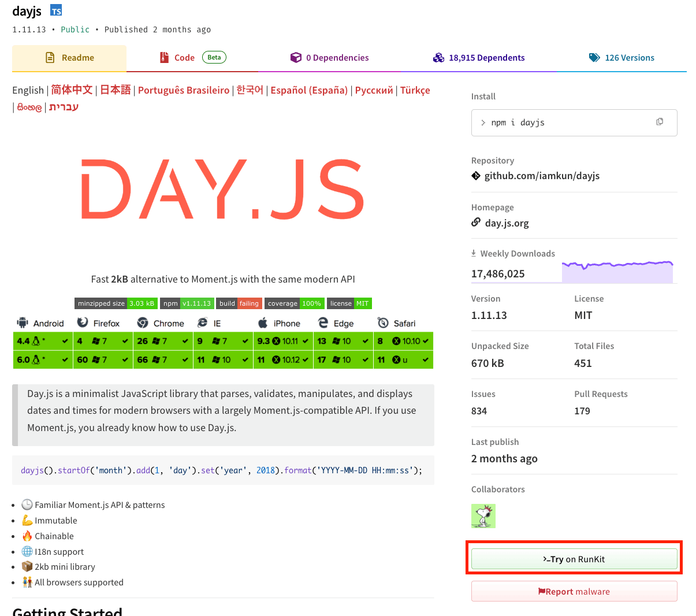Click the Firefox browser icon
696x616 pixels.
point(83,322)
